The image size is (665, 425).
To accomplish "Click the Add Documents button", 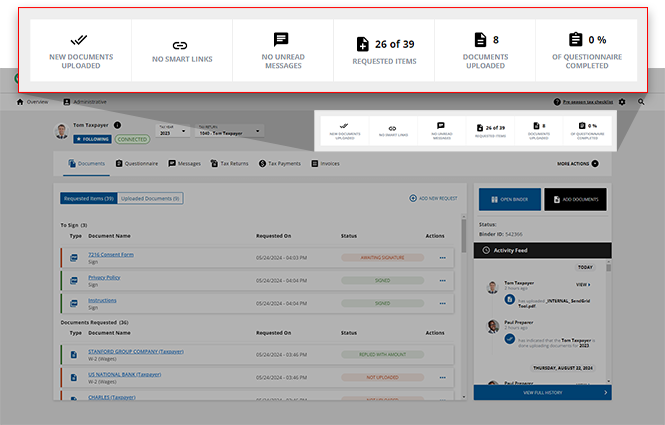I will [575, 199].
